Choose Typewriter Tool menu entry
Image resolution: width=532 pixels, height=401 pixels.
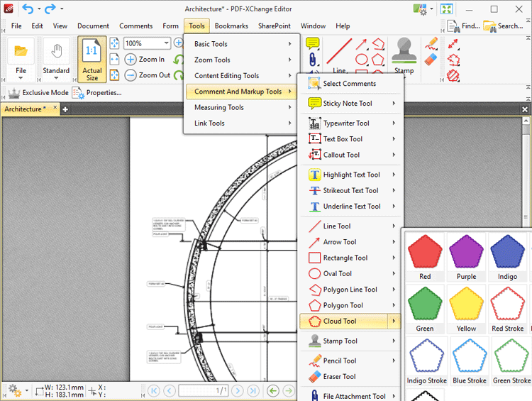coord(350,123)
